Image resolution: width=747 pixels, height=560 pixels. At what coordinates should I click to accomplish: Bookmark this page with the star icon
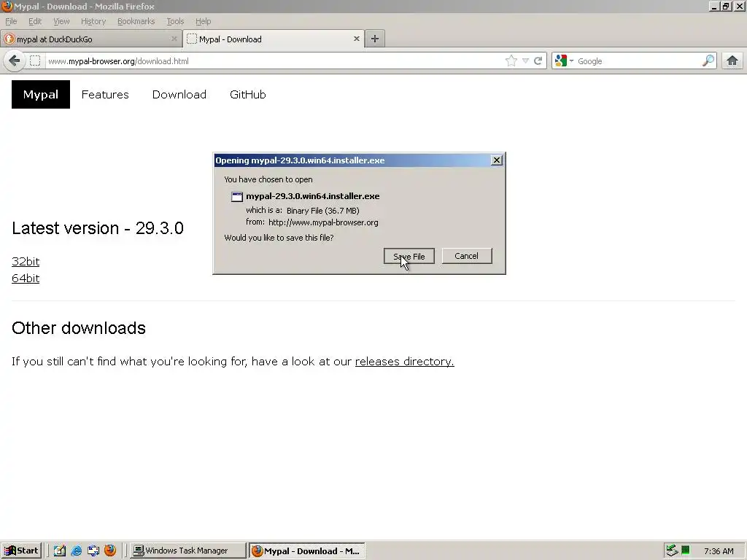tap(511, 61)
